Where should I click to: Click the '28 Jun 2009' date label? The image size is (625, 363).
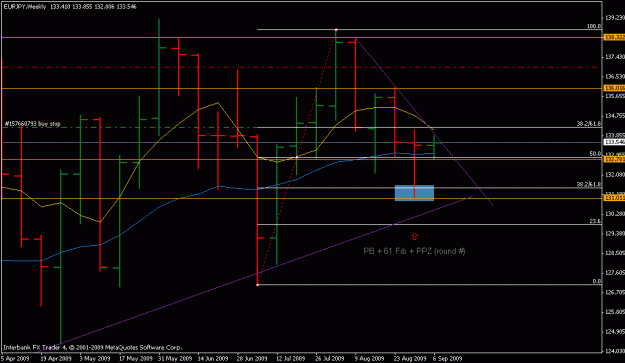coord(252,358)
